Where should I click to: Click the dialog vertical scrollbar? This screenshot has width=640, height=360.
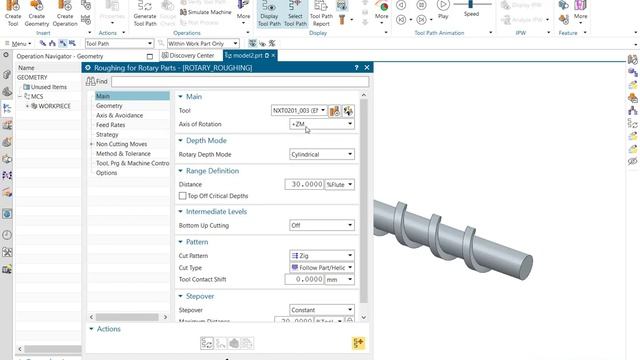(364, 201)
